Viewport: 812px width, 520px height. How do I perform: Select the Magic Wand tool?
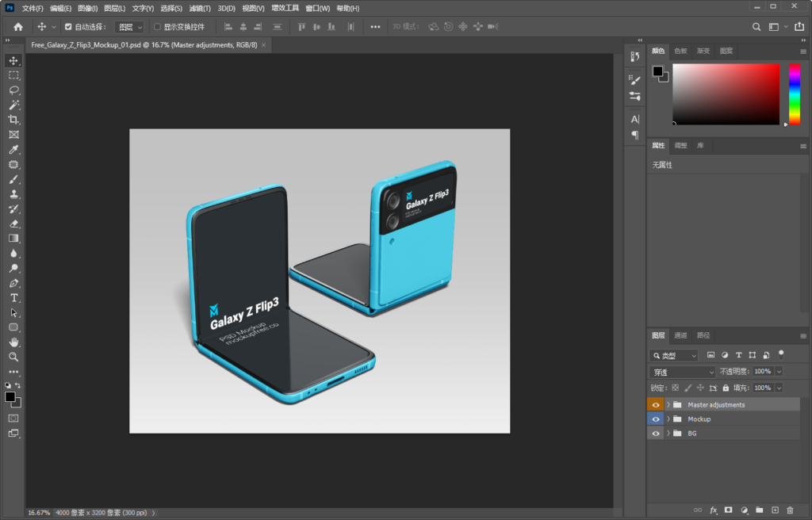(13, 105)
